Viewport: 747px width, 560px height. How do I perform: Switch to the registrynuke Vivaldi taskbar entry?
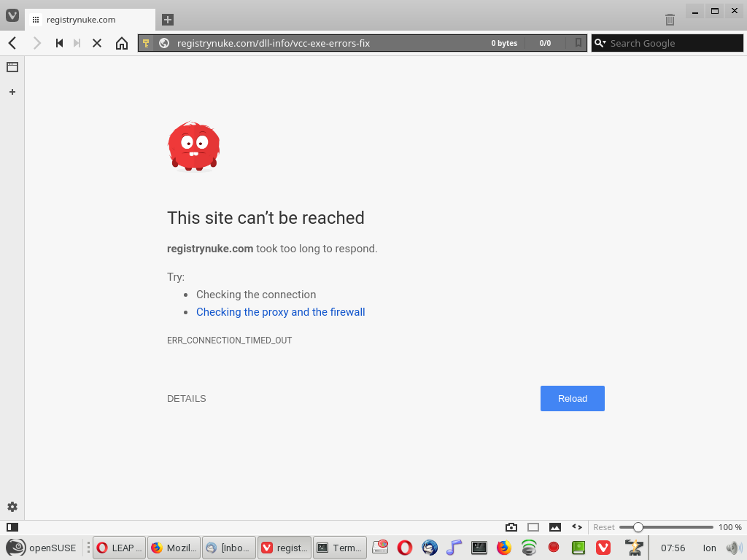pyautogui.click(x=285, y=548)
